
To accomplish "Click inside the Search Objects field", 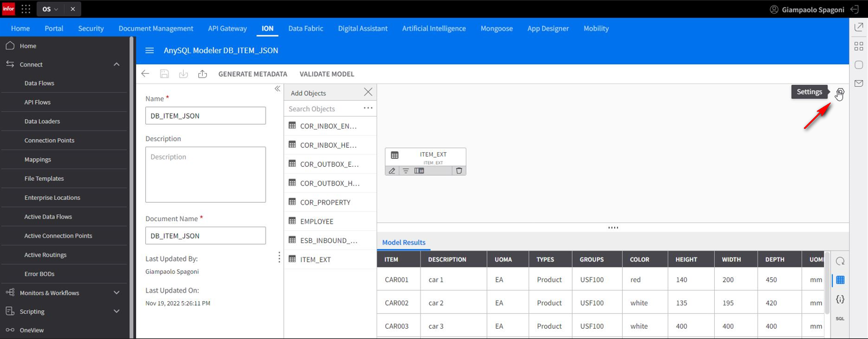I will (324, 109).
